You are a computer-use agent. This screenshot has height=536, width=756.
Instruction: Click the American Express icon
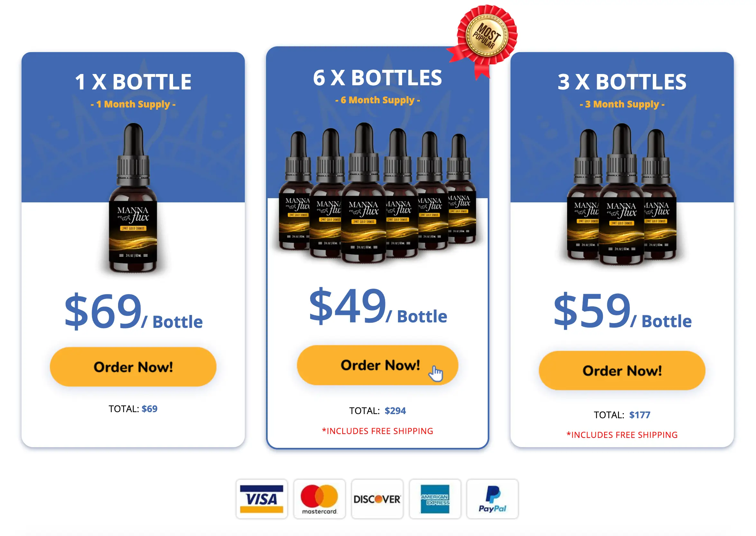click(x=435, y=499)
